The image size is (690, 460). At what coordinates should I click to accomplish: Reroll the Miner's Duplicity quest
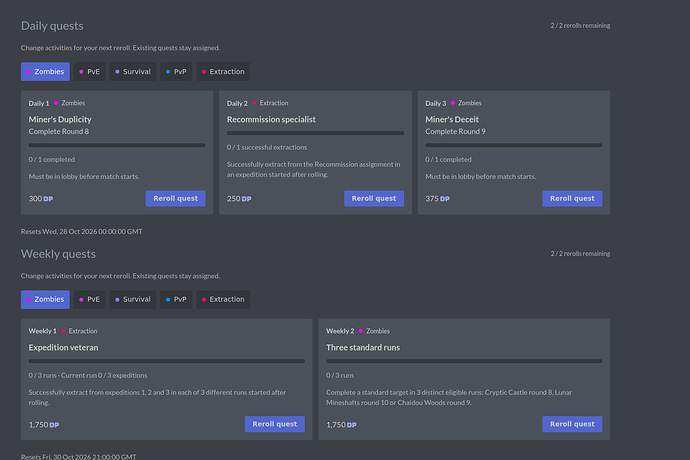pos(176,199)
